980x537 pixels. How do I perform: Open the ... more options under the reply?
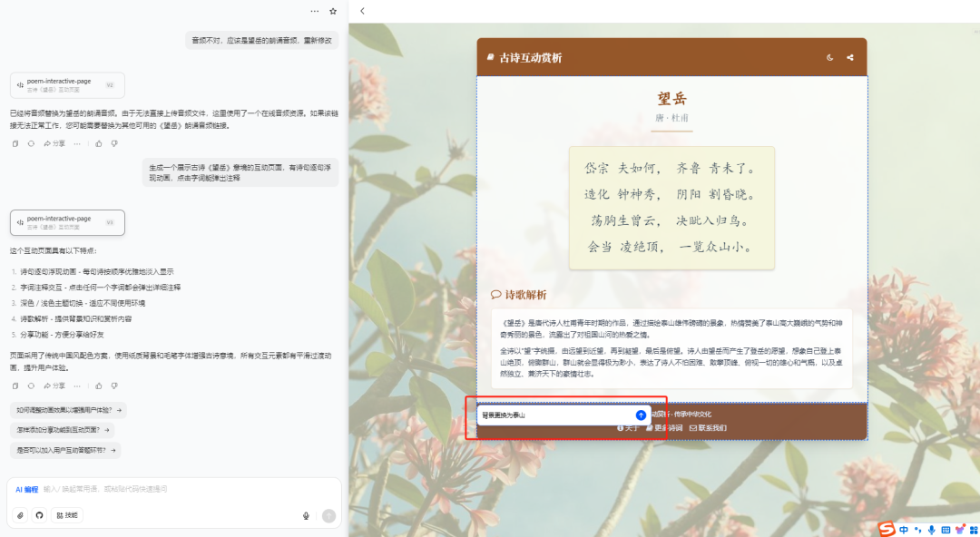pos(75,386)
